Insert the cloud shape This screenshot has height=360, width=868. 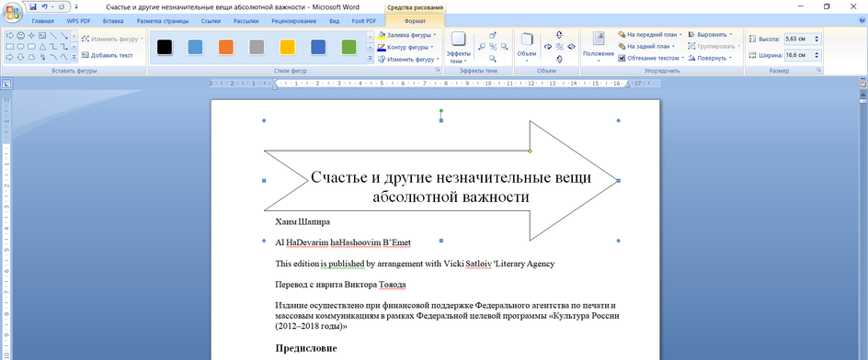(31, 57)
